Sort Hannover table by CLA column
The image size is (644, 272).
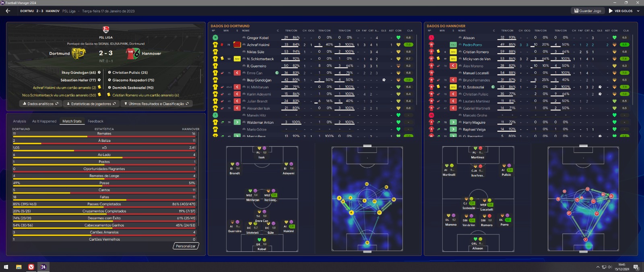coord(626,31)
